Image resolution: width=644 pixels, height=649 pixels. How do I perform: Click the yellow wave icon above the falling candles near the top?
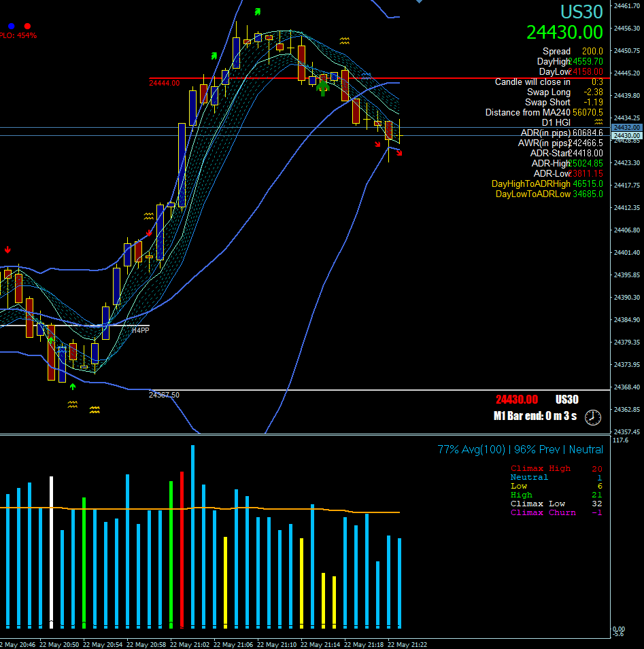pyautogui.click(x=345, y=41)
